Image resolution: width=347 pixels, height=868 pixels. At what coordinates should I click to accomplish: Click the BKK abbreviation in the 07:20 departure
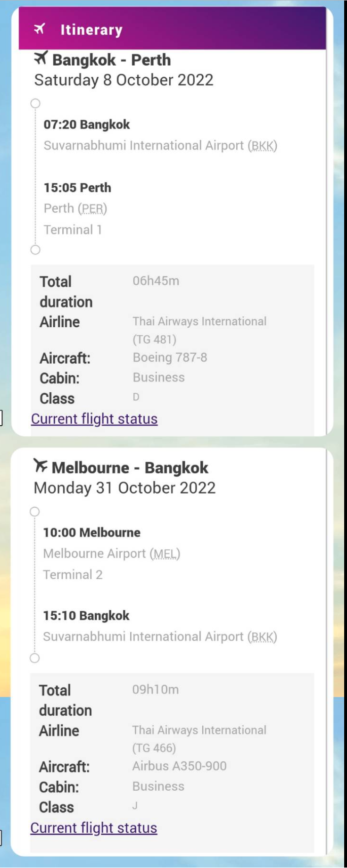coord(263,146)
